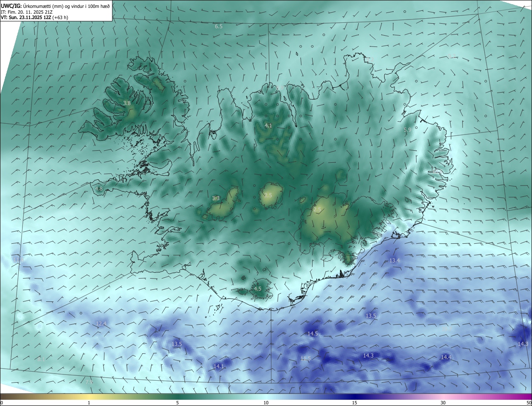Select the 'IT: Fim. 20. 11. 2025 21Z' line
532x406 pixels.
tap(27, 12)
